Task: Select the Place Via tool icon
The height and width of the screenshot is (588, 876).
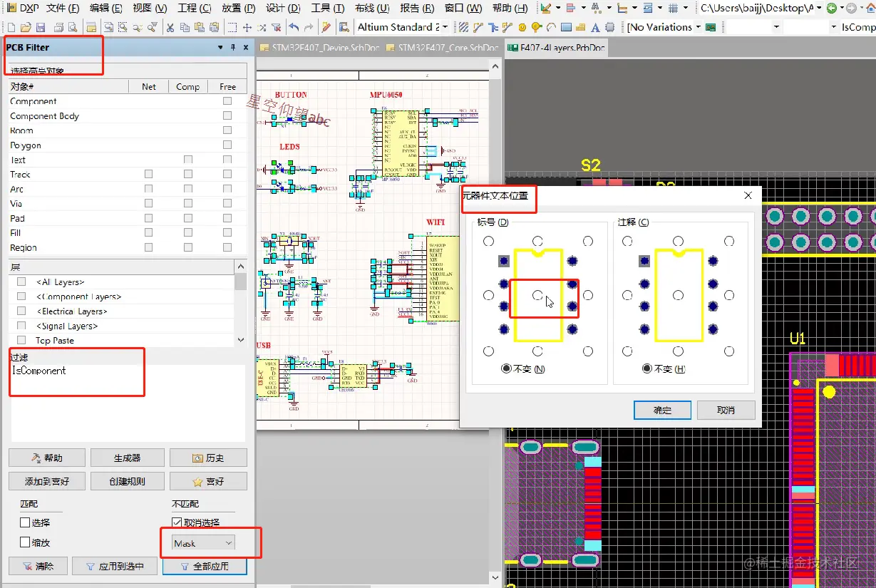Action: (536, 27)
